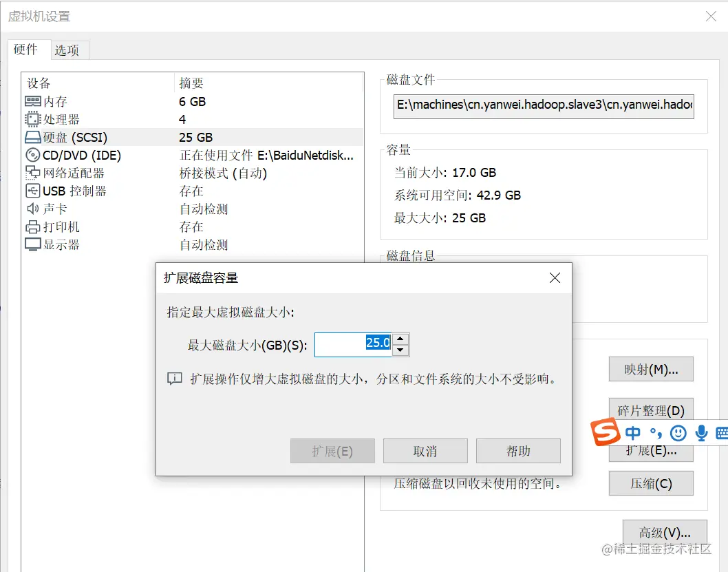
Task: Activate voice input via the microphone icon
Action: tap(701, 433)
